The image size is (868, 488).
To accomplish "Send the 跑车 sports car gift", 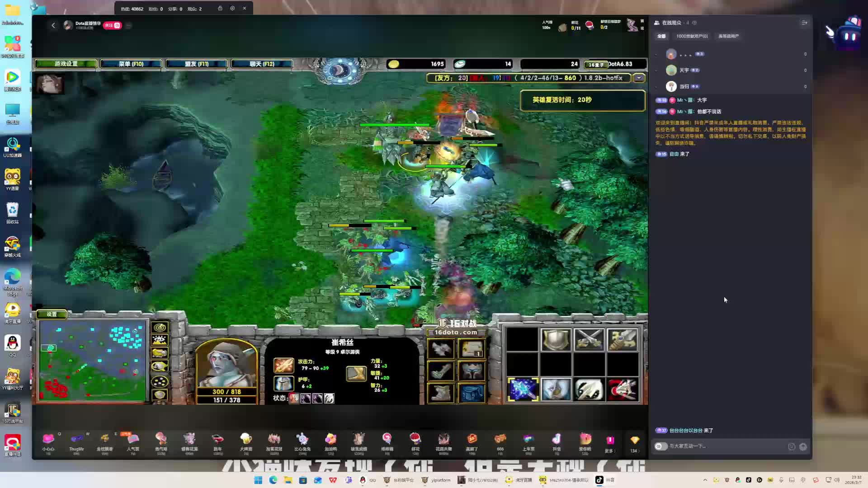I will (217, 439).
